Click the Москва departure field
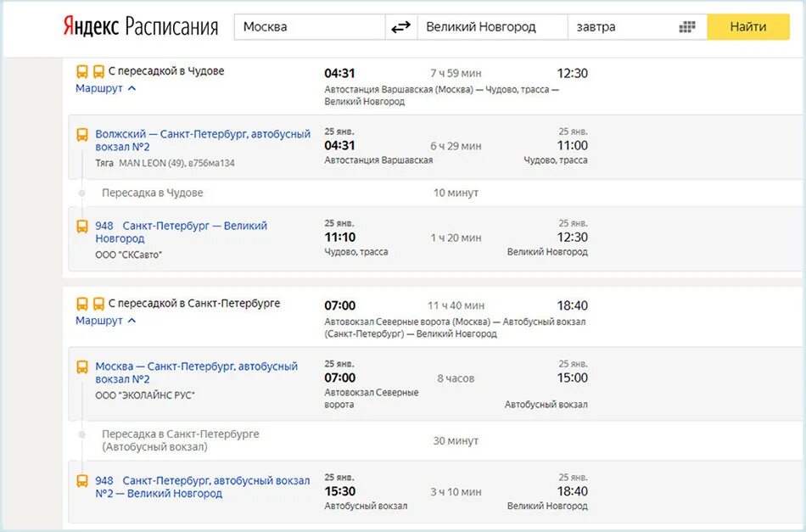 click(x=310, y=27)
